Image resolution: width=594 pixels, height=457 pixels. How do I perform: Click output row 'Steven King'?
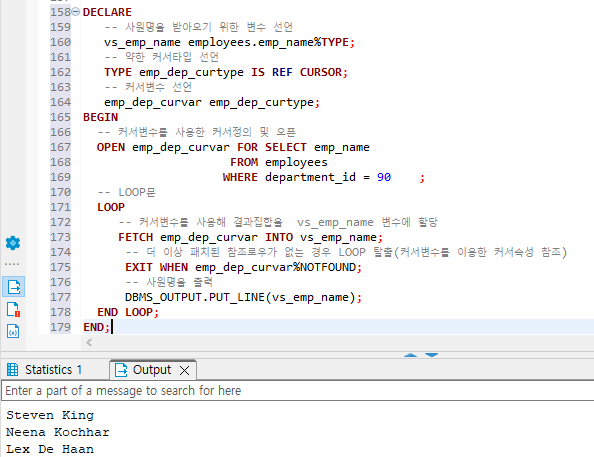point(50,415)
